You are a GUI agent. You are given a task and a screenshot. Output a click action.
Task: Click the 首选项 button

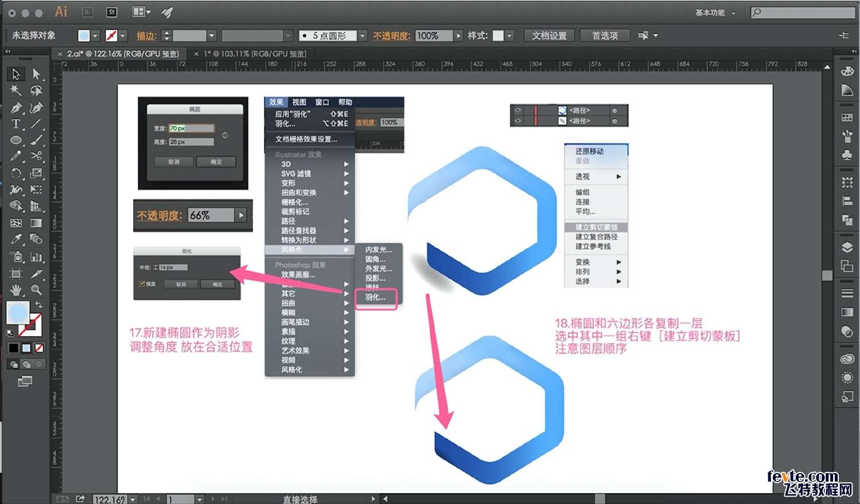coord(605,36)
